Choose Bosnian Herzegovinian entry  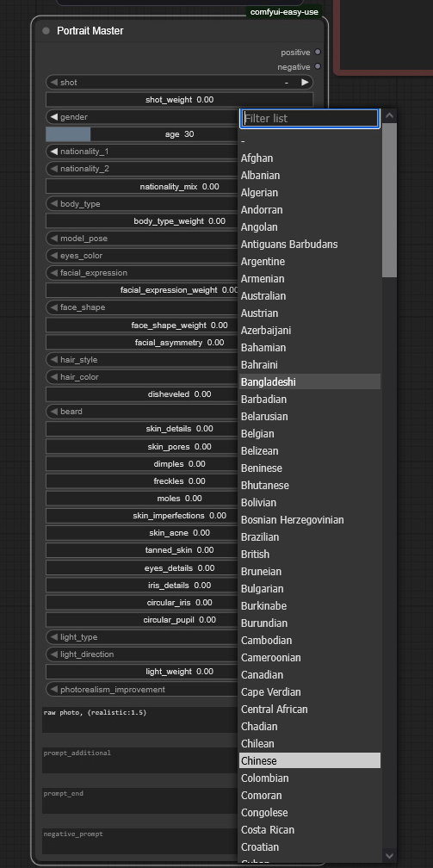click(x=310, y=520)
